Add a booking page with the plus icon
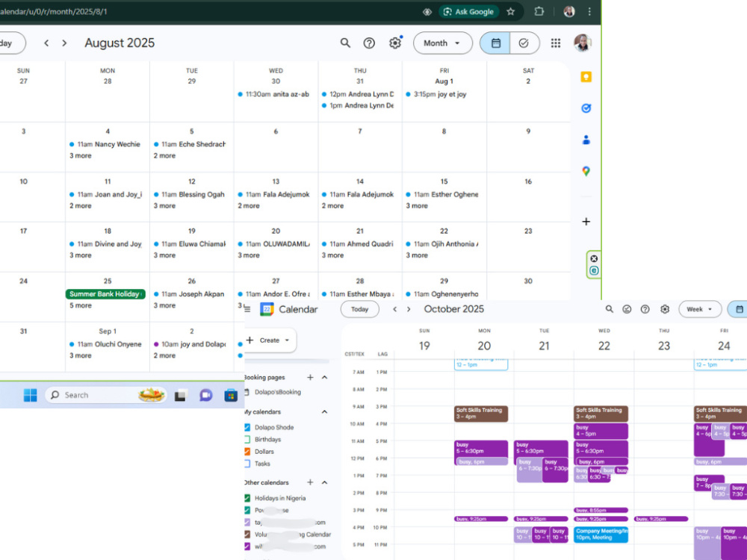 (x=310, y=377)
